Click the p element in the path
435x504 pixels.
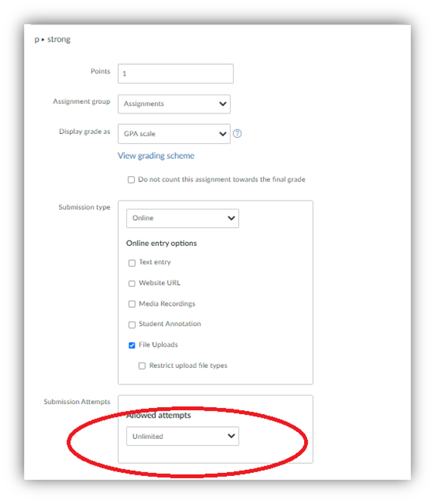point(36,39)
